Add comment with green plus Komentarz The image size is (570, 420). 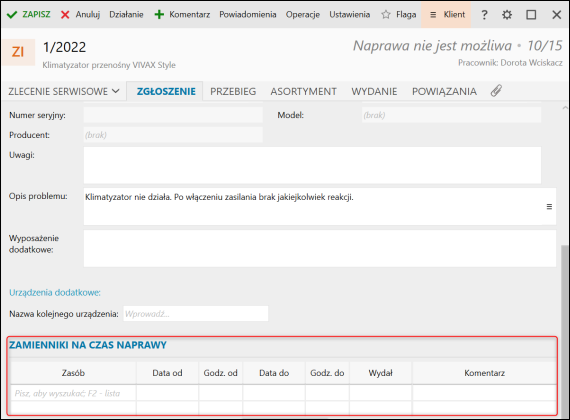coord(182,15)
